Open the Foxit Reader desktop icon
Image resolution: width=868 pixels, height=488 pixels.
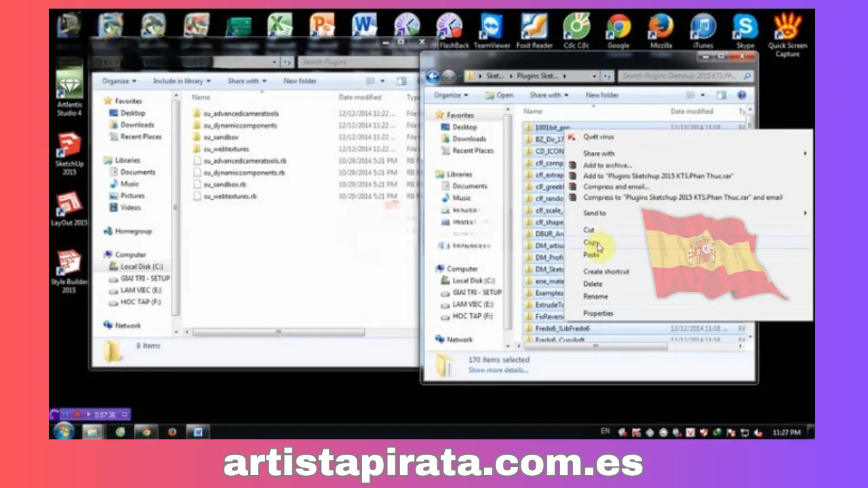pyautogui.click(x=534, y=30)
